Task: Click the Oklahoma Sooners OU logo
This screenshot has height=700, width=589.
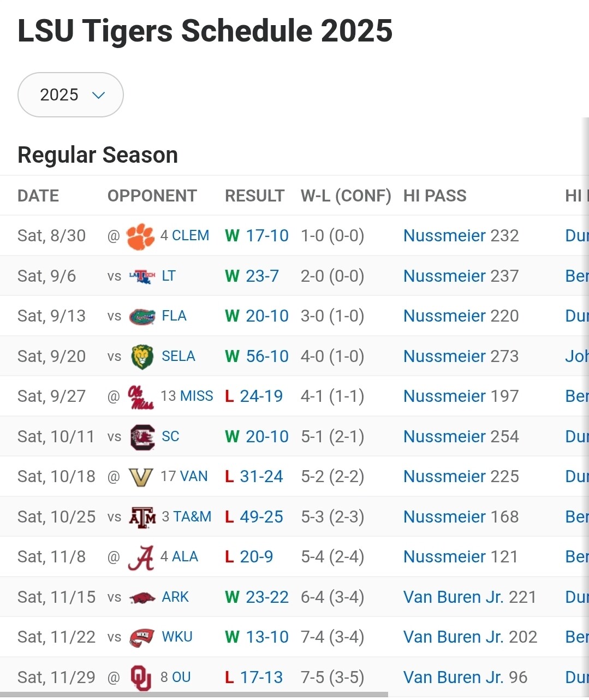Action: [x=140, y=678]
